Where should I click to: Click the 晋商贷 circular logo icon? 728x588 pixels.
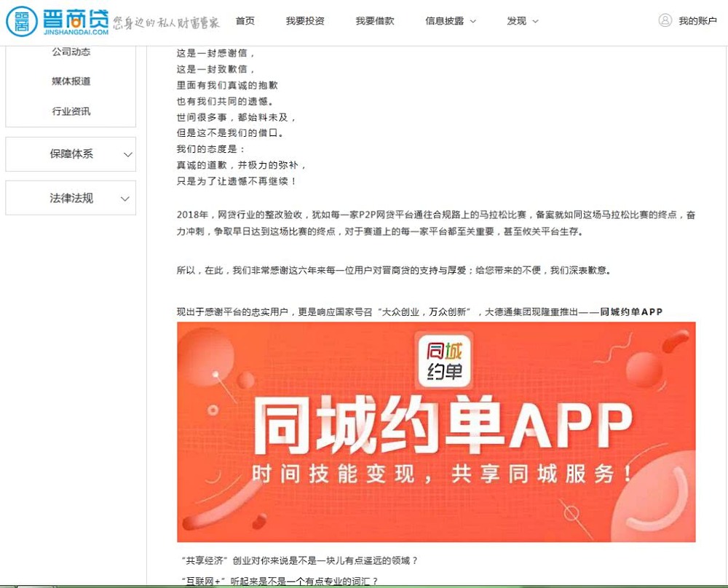click(x=22, y=20)
